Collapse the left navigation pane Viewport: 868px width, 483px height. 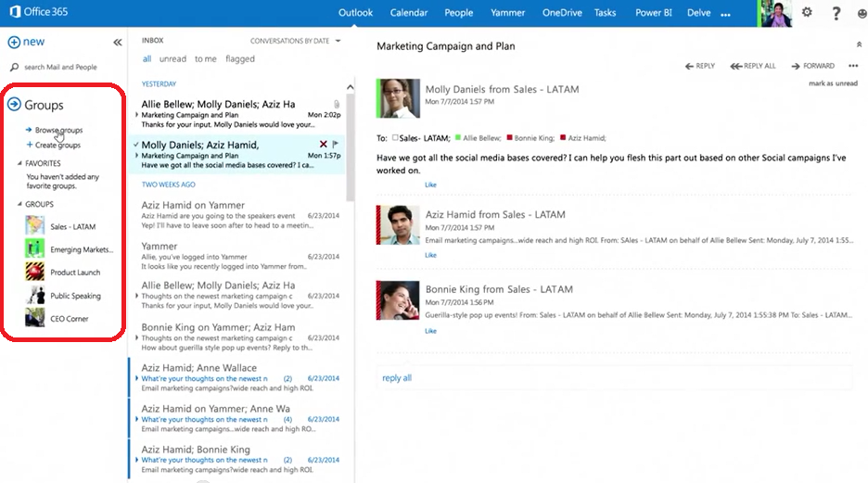(x=118, y=43)
